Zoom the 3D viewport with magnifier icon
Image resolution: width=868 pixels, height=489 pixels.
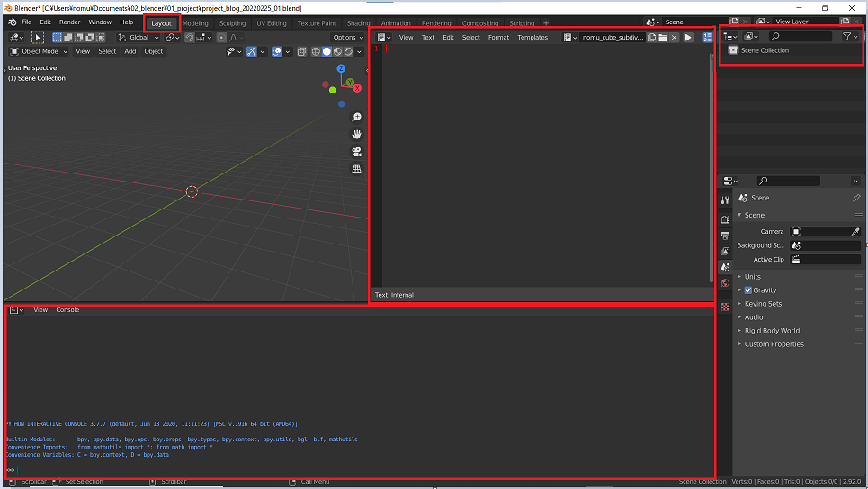click(x=356, y=117)
